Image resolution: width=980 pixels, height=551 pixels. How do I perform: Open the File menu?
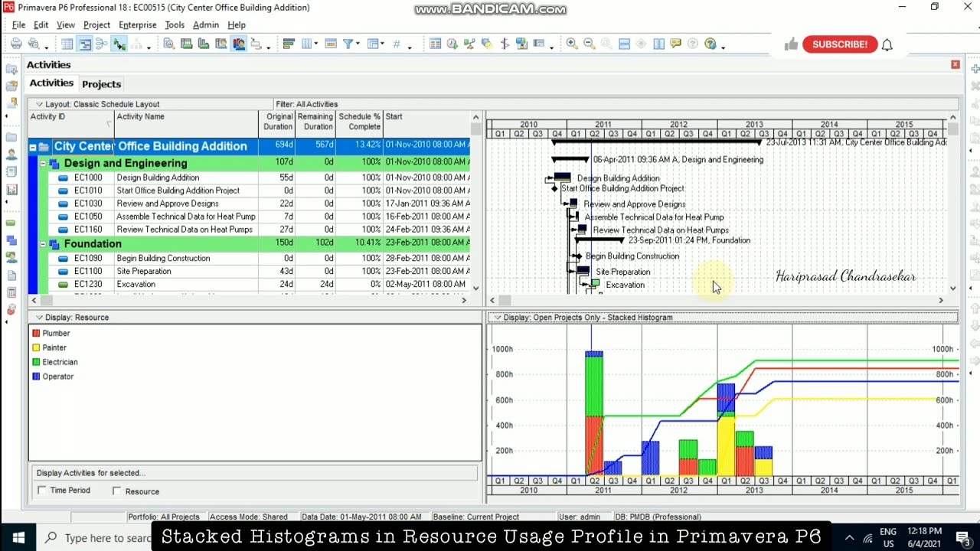[19, 24]
